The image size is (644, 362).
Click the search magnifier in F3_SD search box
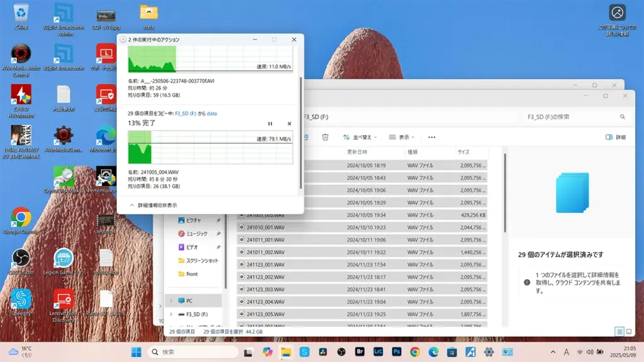pyautogui.click(x=622, y=117)
